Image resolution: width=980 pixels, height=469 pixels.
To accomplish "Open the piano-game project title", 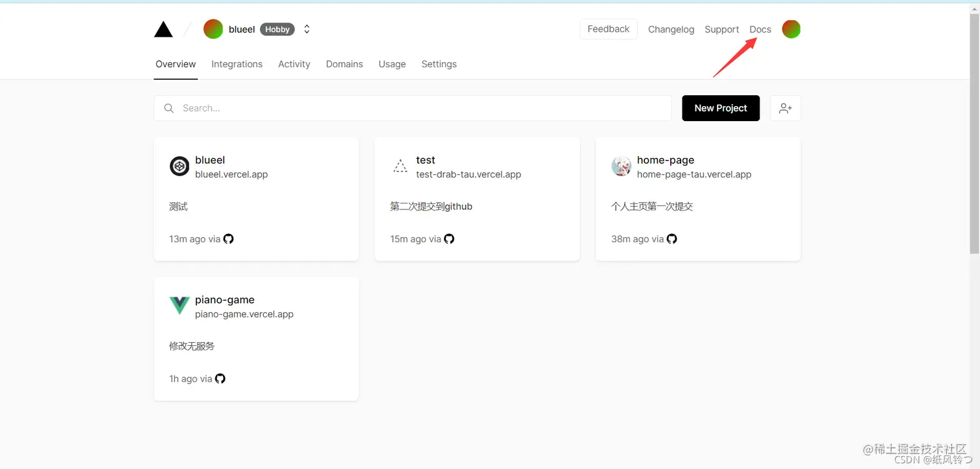I will 225,300.
